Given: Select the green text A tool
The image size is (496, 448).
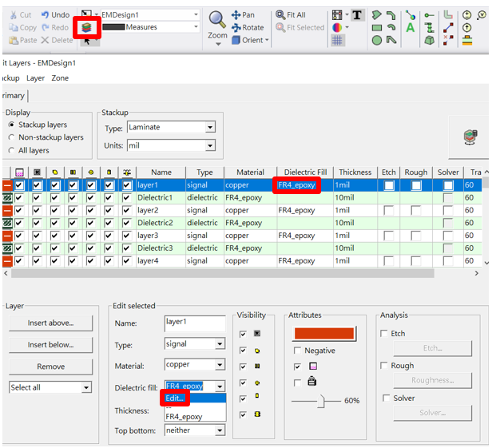Looking at the screenshot, I should pos(411,28).
